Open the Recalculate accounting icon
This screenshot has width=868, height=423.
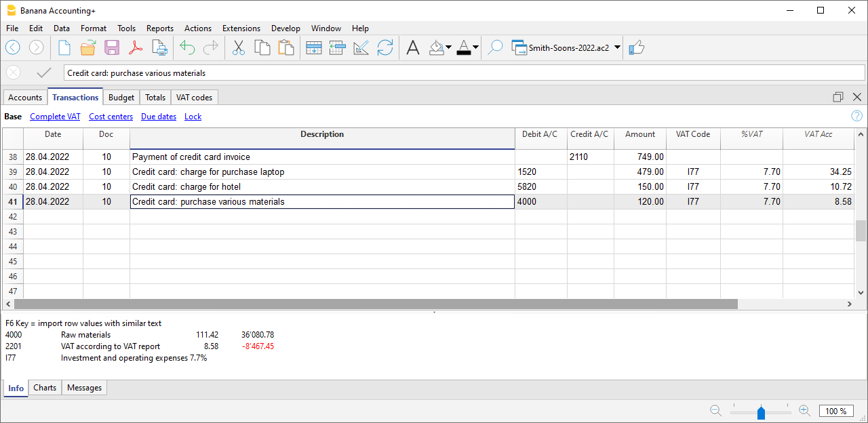385,47
